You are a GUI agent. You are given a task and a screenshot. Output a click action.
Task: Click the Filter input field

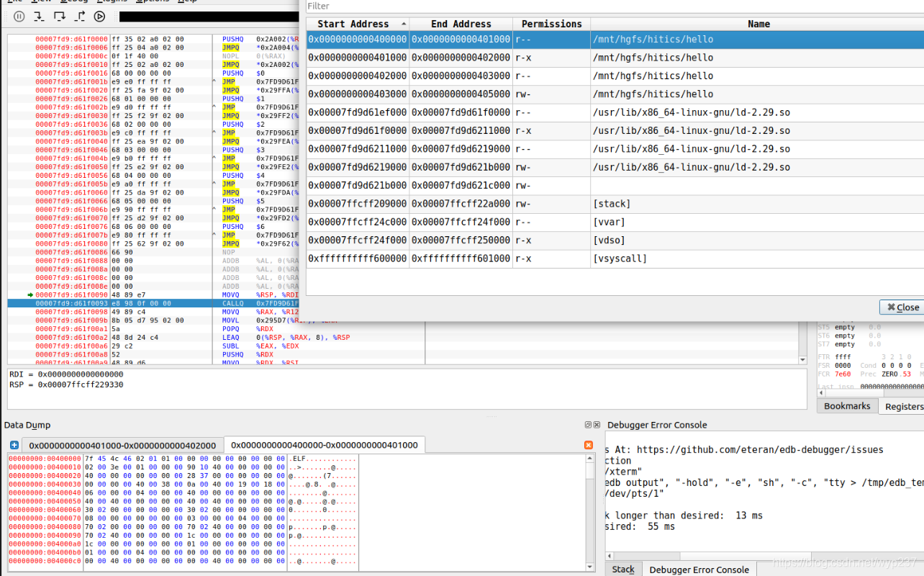pyautogui.click(x=614, y=6)
